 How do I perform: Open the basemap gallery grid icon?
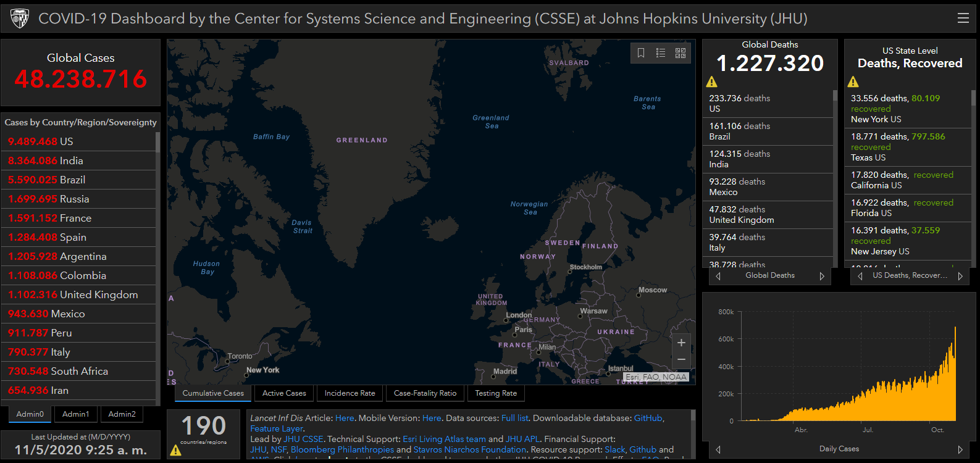(x=681, y=53)
